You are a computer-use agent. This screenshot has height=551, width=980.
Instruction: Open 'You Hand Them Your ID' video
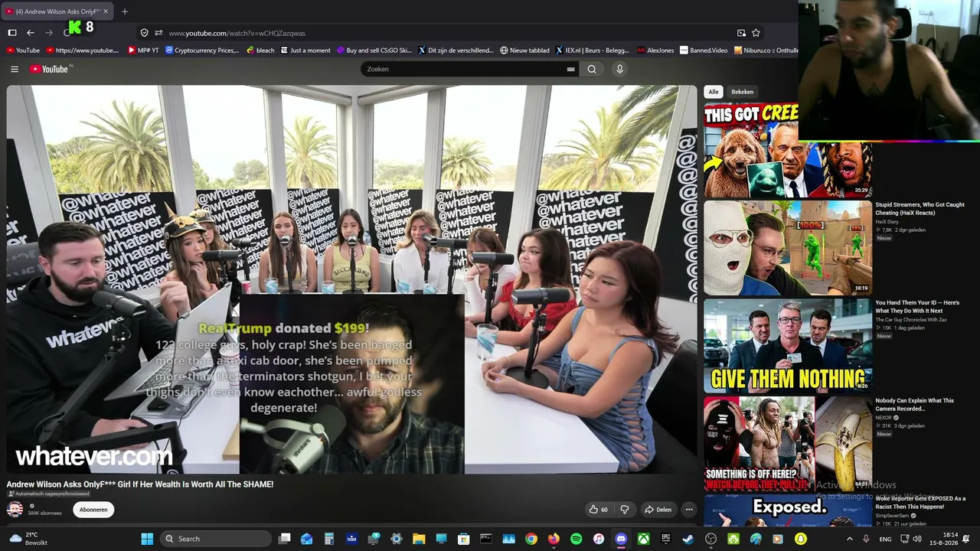click(917, 307)
